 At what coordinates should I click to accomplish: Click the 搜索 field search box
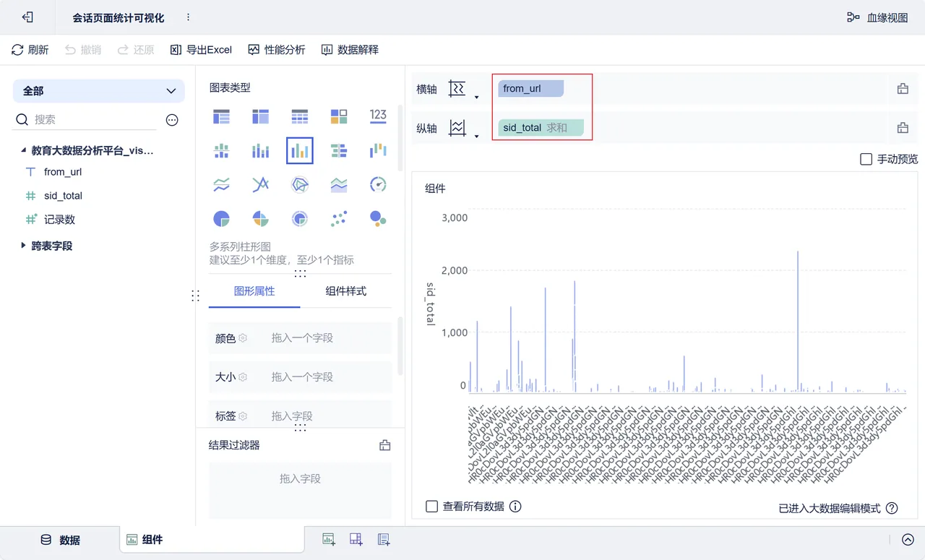point(85,120)
